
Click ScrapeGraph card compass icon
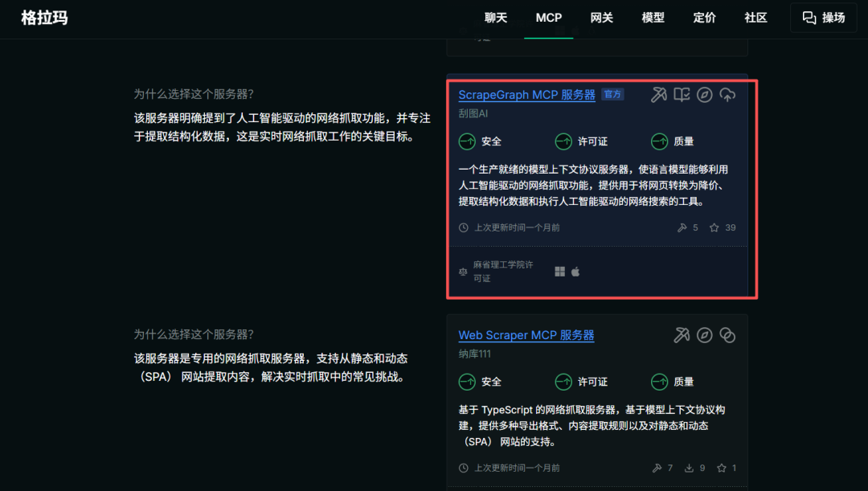coord(704,95)
